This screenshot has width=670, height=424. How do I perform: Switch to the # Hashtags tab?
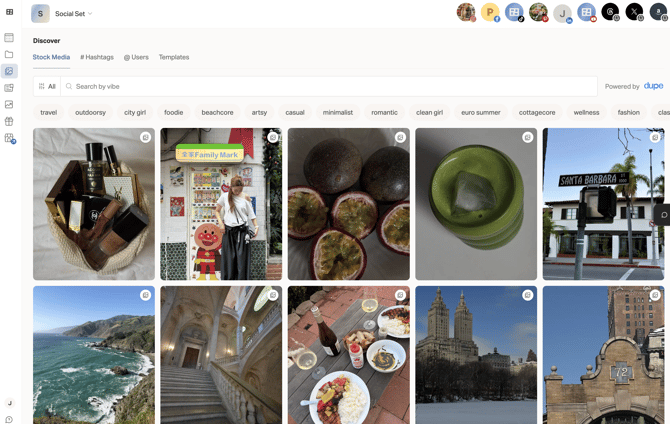(x=97, y=57)
